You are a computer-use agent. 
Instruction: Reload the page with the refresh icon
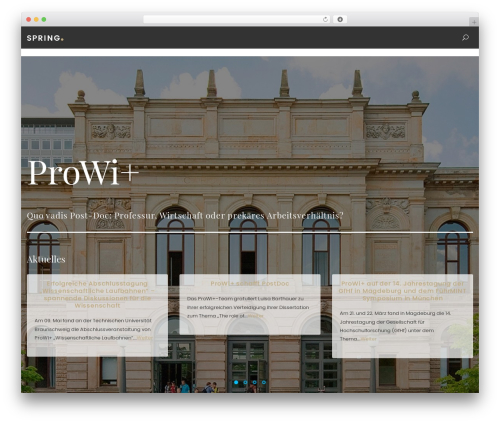(325, 20)
